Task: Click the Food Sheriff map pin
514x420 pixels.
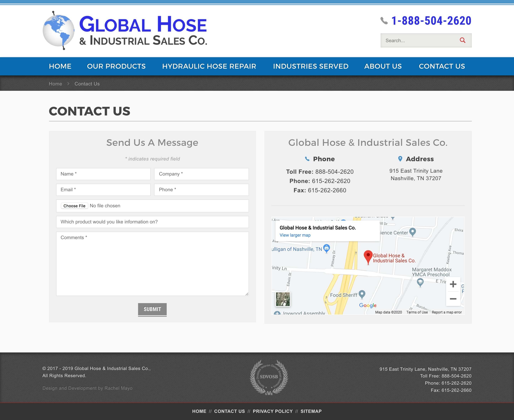Action: pyautogui.click(x=362, y=294)
